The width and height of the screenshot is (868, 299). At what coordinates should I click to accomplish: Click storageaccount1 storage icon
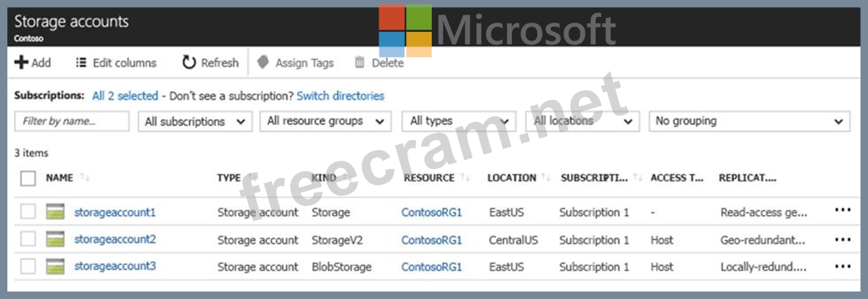55,213
